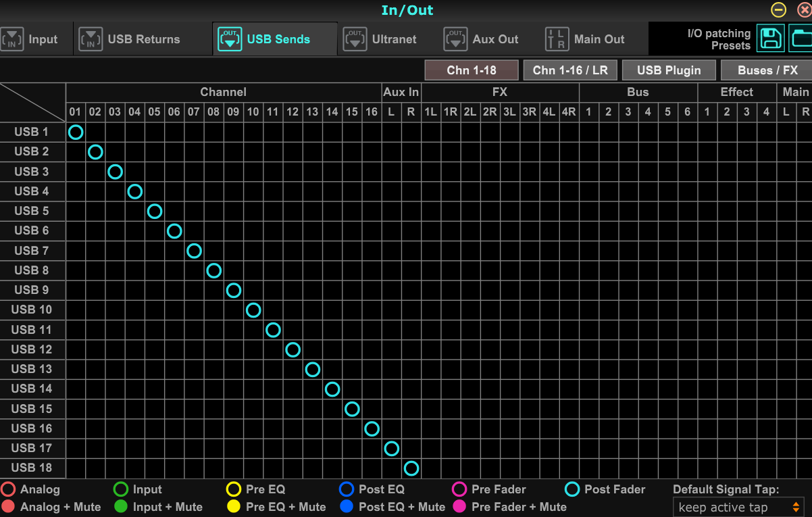Select the Pre EQ + Mute legend dot

tap(234, 507)
